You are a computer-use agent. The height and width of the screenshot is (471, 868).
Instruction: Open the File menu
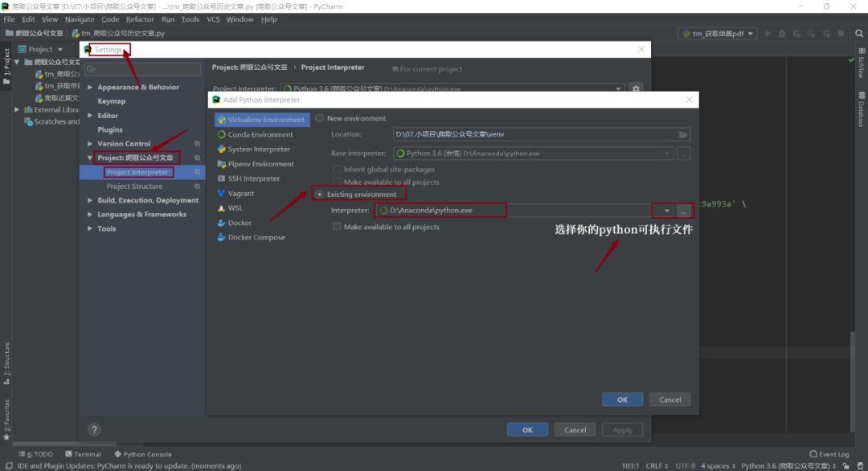pos(9,19)
